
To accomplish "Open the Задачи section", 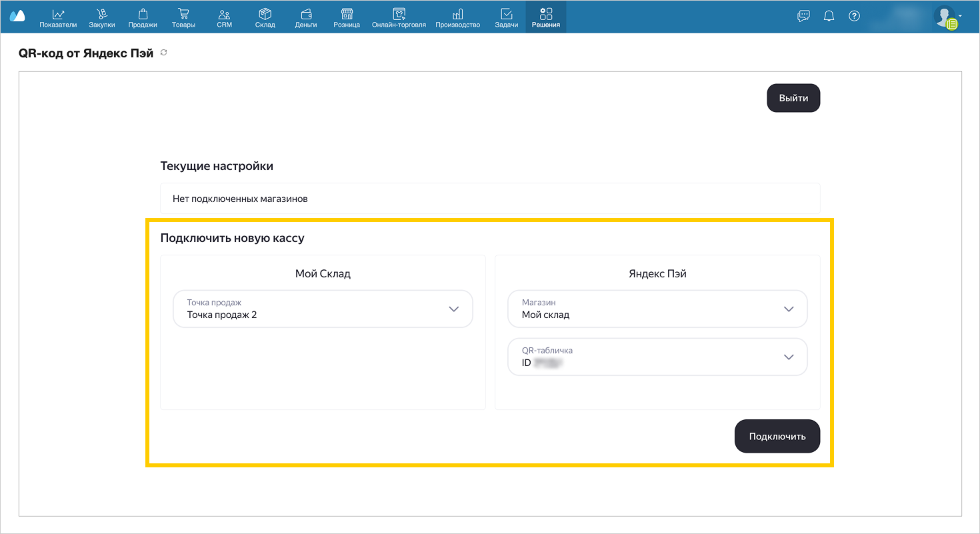I will (506, 18).
